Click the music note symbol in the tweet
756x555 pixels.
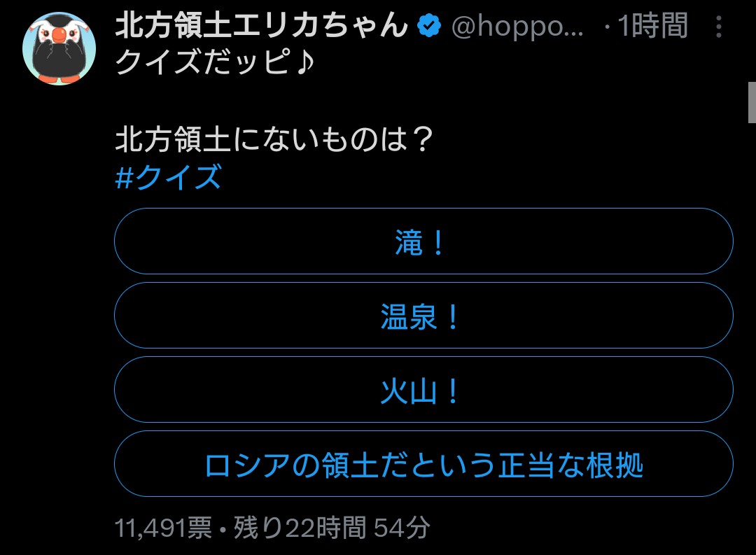click(x=304, y=64)
